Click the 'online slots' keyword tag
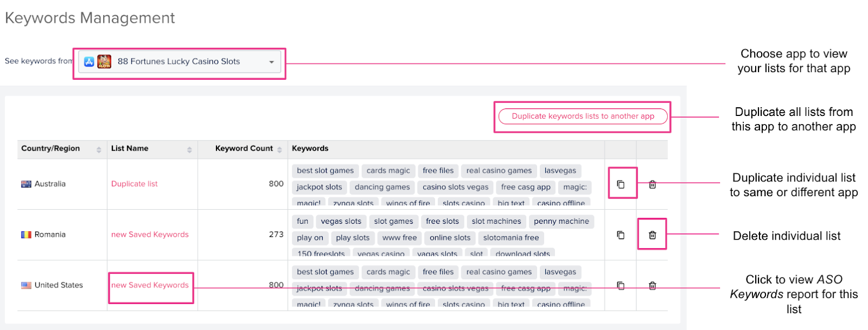Image resolution: width=868 pixels, height=330 pixels. coord(450,238)
